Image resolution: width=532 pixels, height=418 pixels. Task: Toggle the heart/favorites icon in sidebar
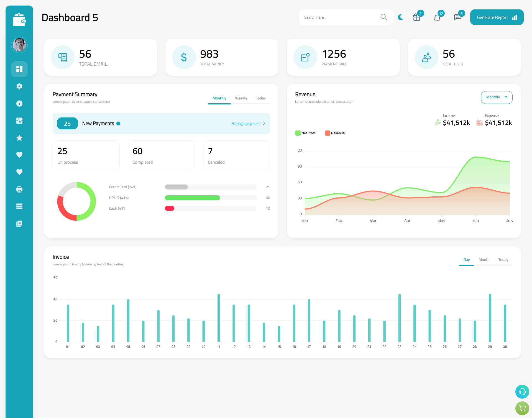[x=19, y=155]
